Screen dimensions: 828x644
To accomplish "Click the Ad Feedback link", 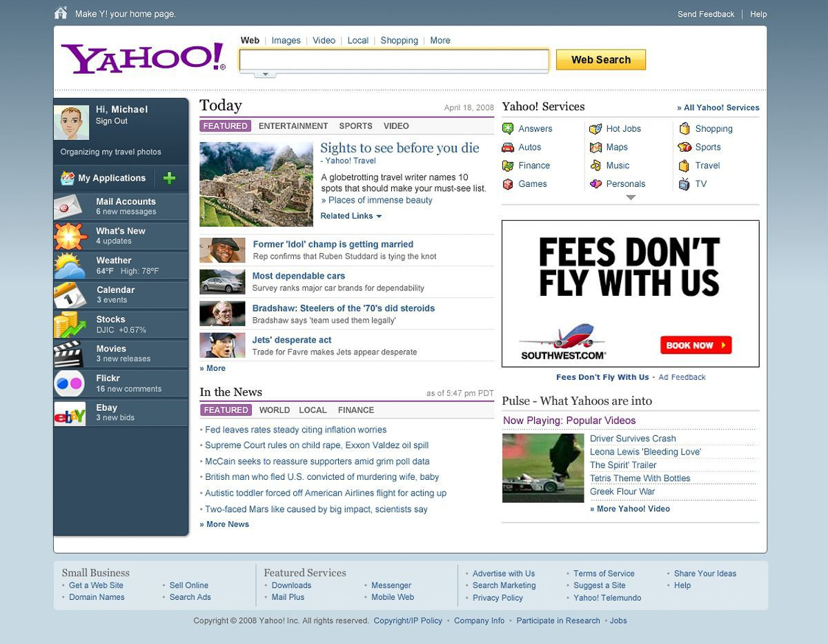I will click(x=682, y=377).
